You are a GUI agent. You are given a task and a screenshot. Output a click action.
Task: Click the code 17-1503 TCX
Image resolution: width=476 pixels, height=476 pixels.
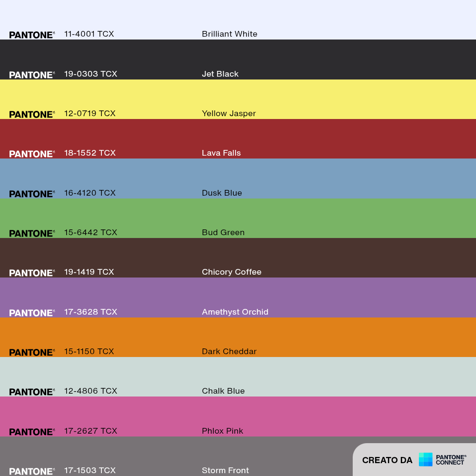click(x=90, y=471)
